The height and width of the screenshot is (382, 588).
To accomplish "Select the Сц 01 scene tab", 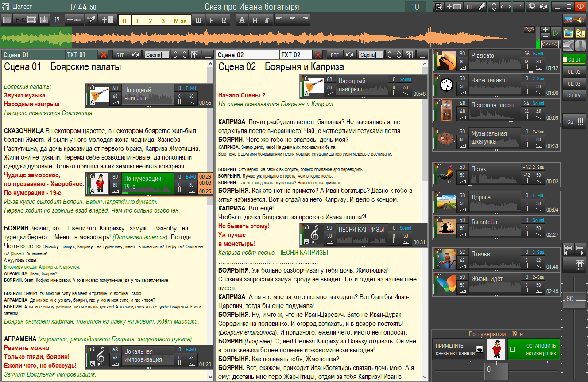I will tap(574, 59).
